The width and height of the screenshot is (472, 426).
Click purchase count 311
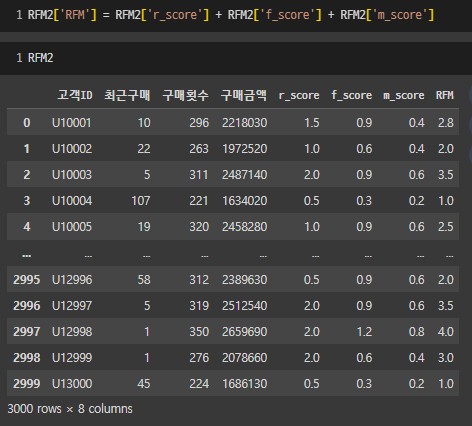(199, 175)
